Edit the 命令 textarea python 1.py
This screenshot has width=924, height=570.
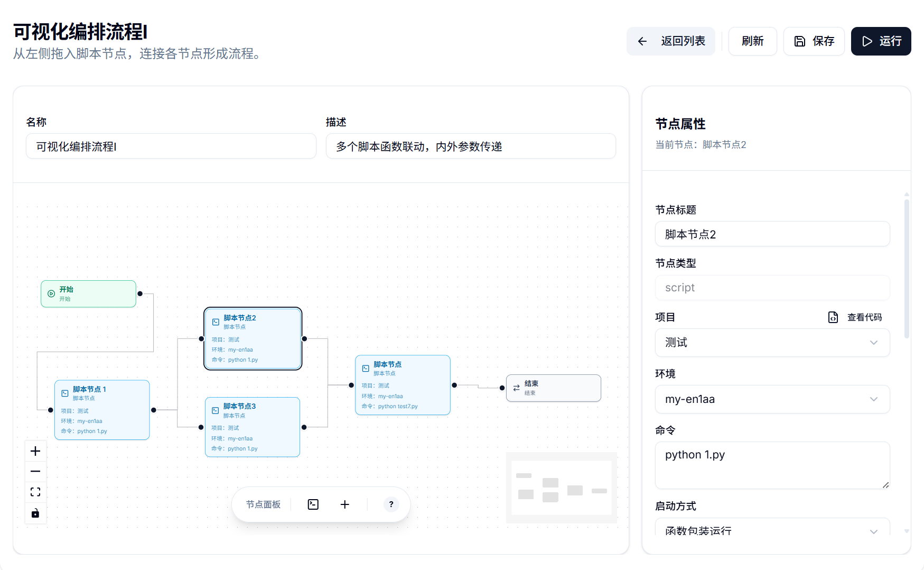coord(772,465)
